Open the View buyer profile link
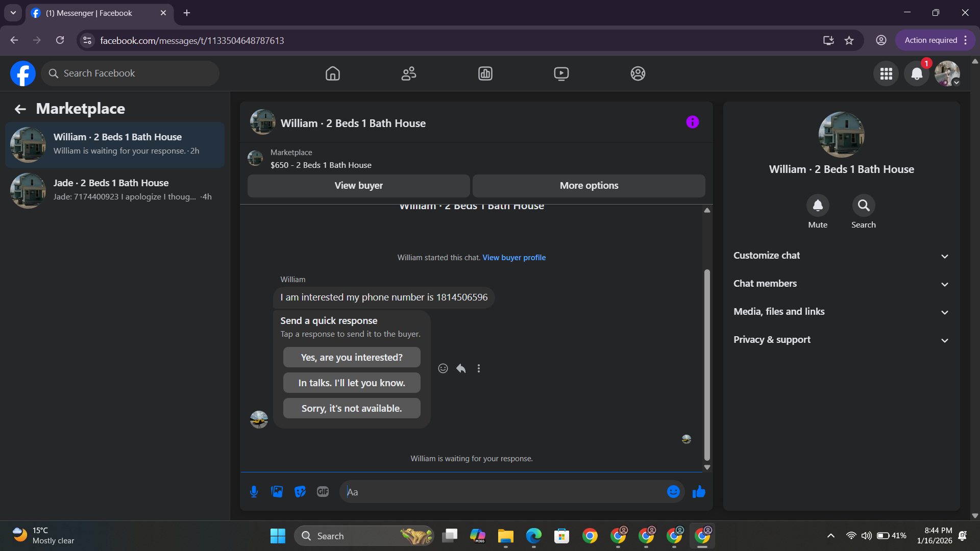Viewport: 980px width, 551px height. pyautogui.click(x=513, y=258)
